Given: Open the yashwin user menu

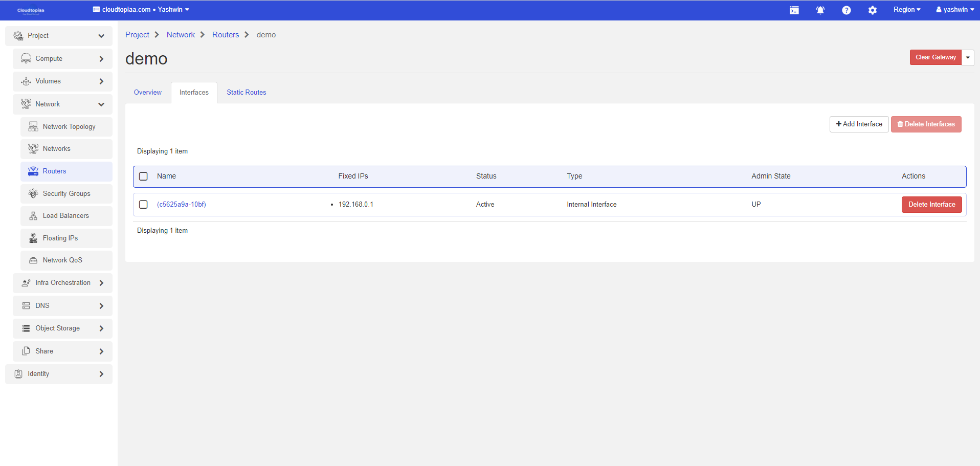Looking at the screenshot, I should (x=954, y=10).
